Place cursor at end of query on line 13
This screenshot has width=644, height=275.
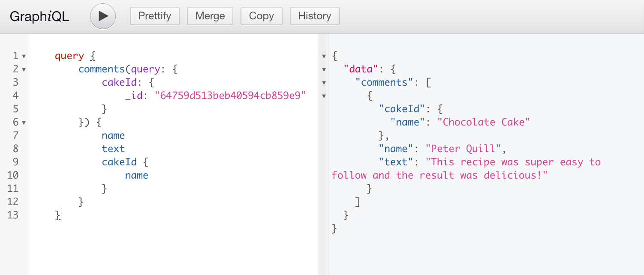pyautogui.click(x=60, y=215)
